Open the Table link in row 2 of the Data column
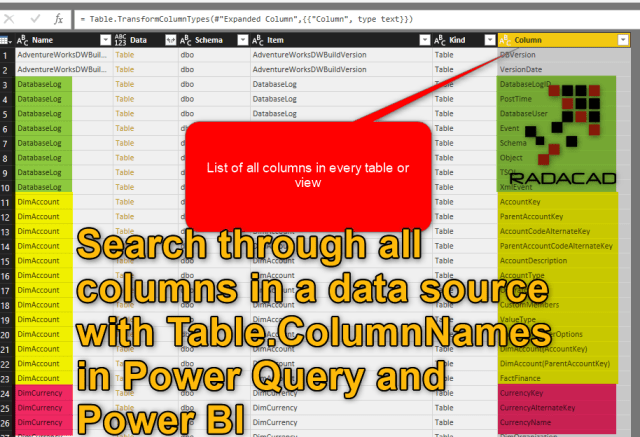The image size is (640, 437). [124, 69]
